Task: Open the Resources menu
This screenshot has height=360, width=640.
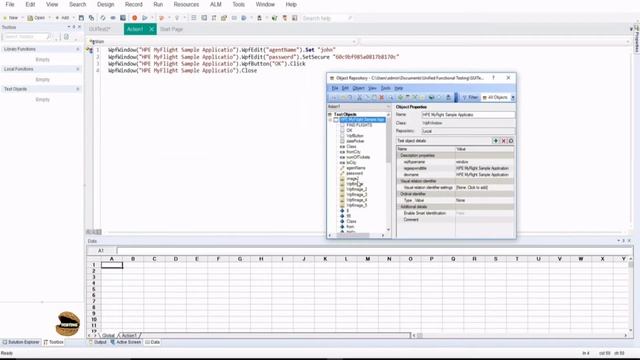Action: (x=186, y=4)
